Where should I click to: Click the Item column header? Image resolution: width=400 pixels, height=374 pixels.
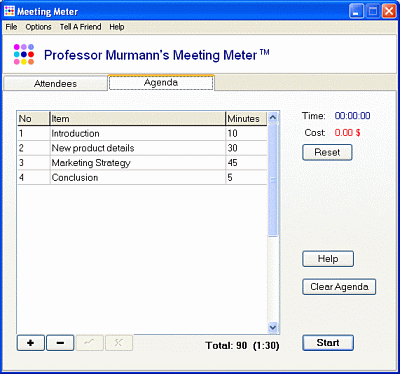click(x=137, y=119)
